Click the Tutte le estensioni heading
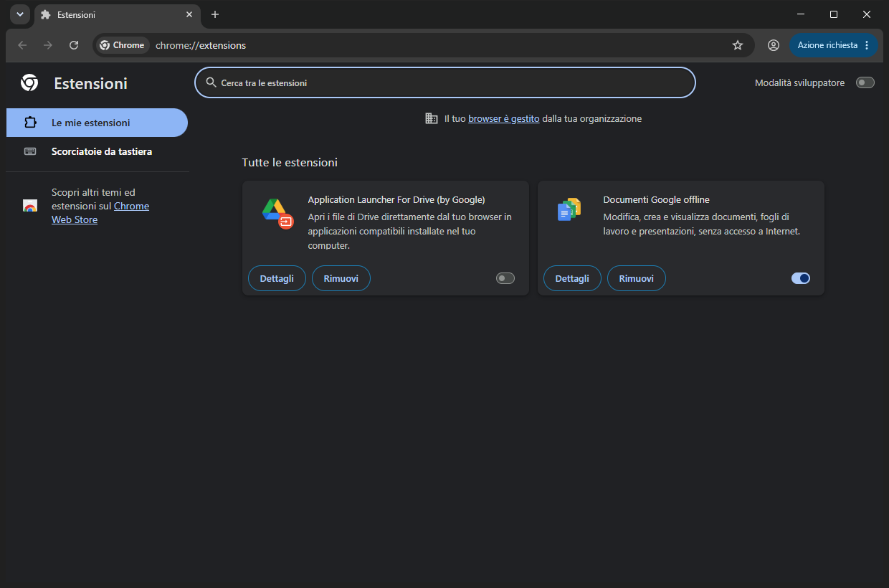The image size is (889, 588). click(290, 163)
